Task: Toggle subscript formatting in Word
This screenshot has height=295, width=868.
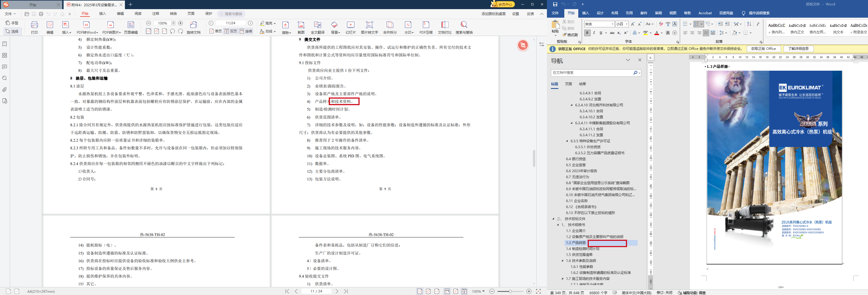Action: (620, 33)
